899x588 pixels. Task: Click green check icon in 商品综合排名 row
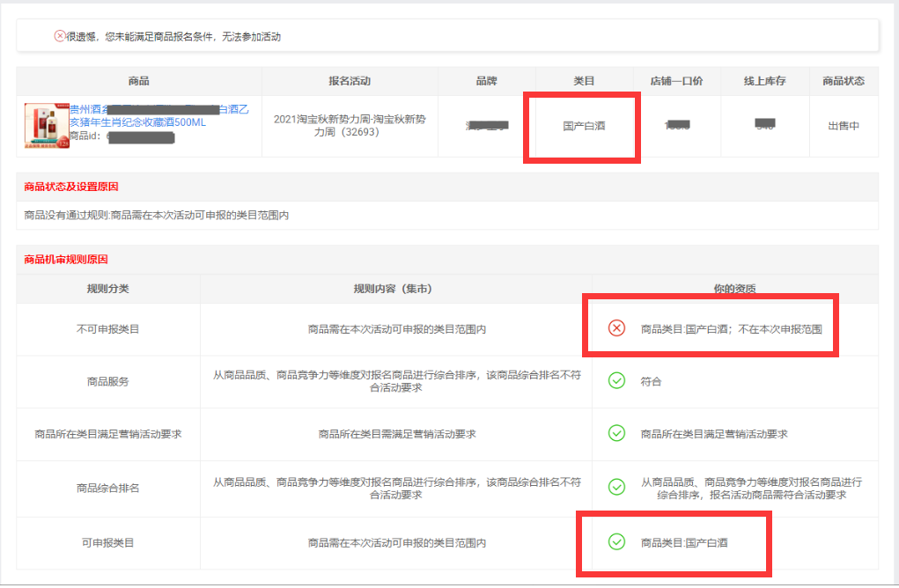(x=617, y=488)
